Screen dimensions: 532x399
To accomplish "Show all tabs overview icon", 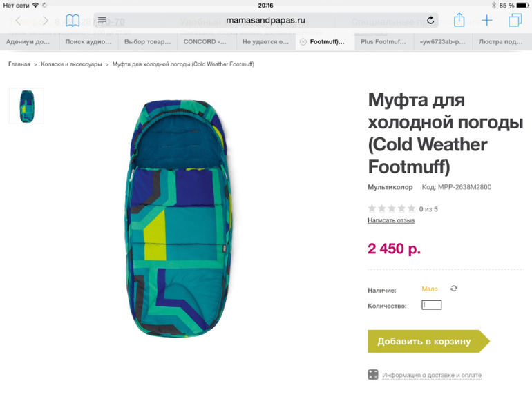I will 515,20.
